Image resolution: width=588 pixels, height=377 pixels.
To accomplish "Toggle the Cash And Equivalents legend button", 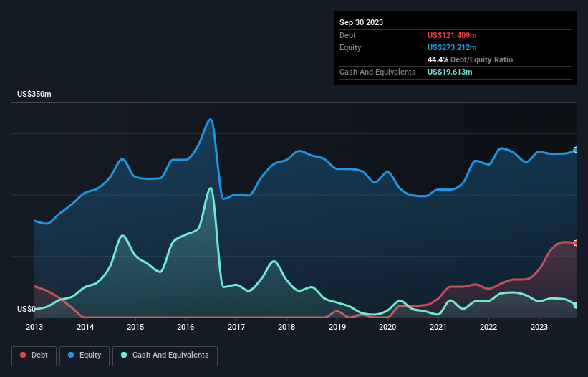I will 165,355.
